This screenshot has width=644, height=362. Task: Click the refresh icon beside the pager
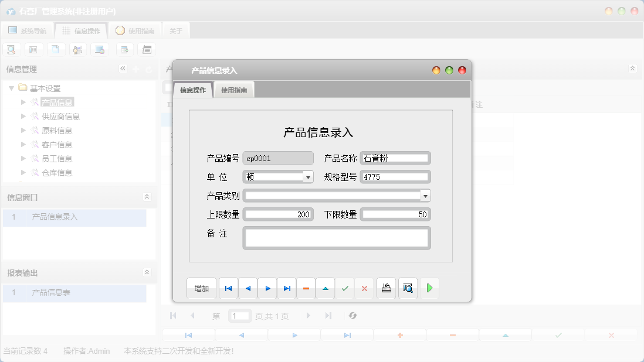pos(352,315)
